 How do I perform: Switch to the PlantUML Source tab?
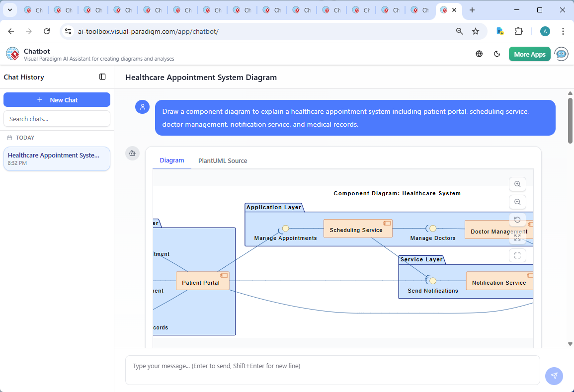point(222,160)
